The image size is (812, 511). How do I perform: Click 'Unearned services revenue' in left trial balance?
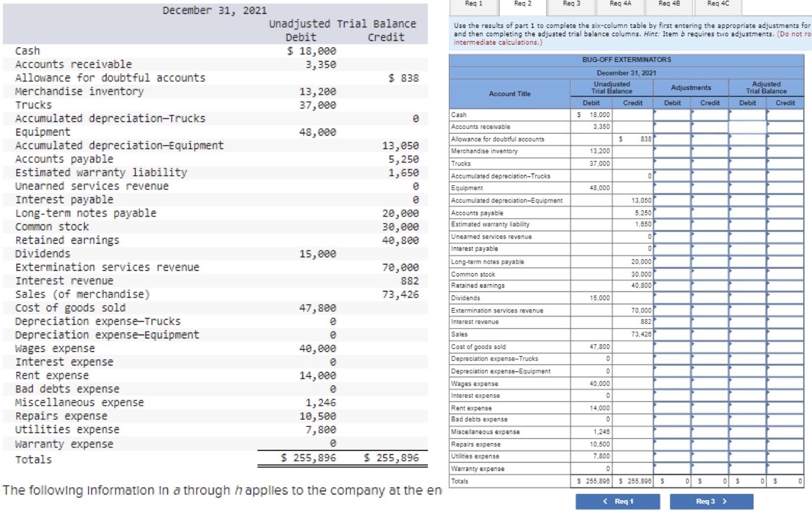click(92, 186)
